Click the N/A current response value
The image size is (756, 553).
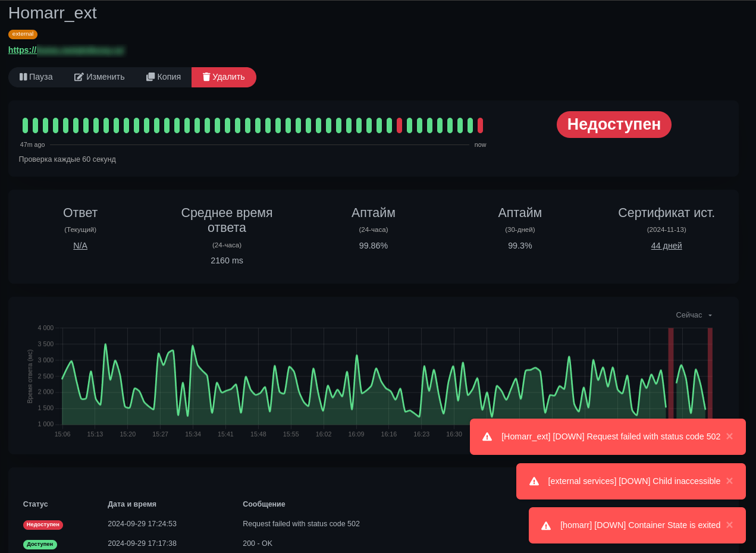pyautogui.click(x=80, y=246)
